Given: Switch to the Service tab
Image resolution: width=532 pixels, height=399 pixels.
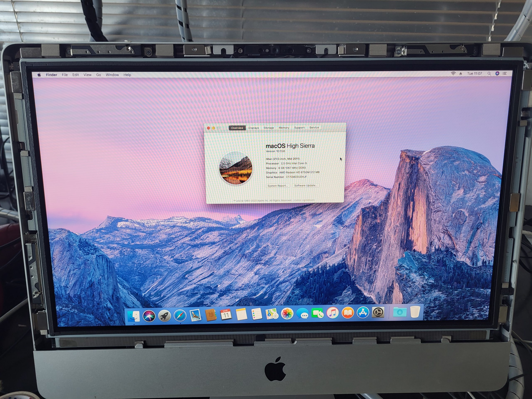Looking at the screenshot, I should point(314,127).
